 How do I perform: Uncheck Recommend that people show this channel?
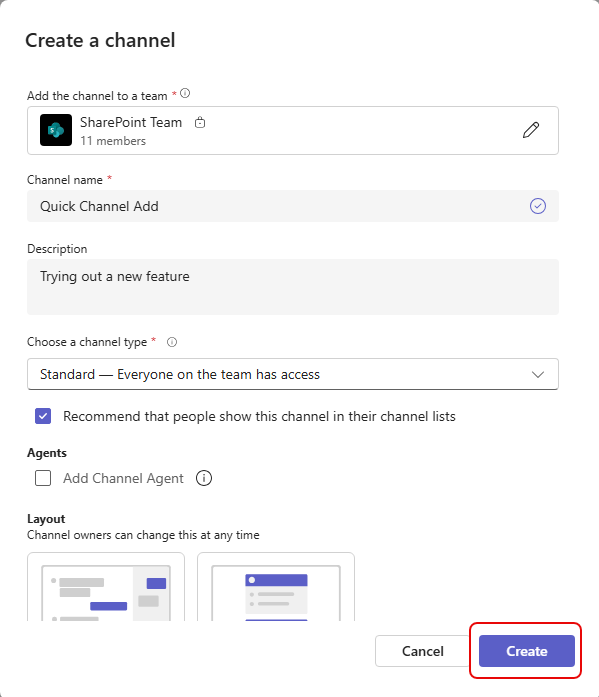[43, 416]
